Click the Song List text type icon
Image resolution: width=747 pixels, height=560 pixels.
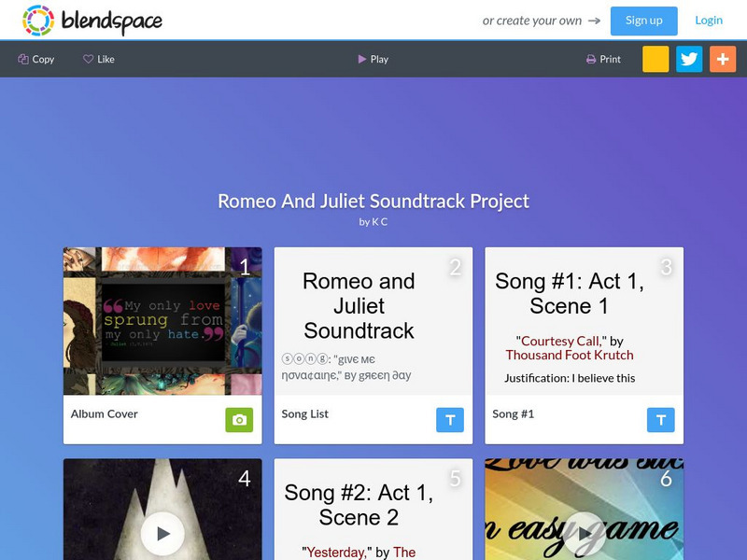tap(450, 420)
